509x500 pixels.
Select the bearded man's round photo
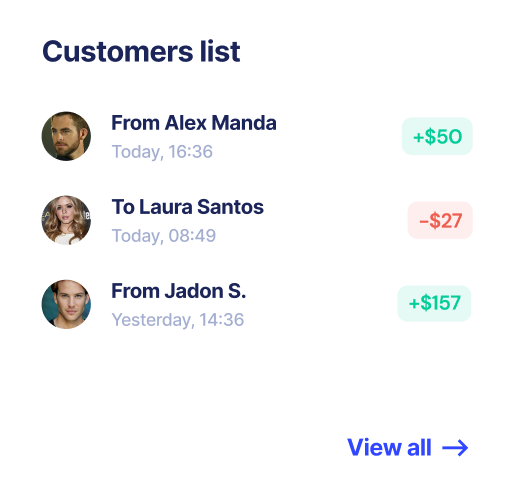(66, 136)
